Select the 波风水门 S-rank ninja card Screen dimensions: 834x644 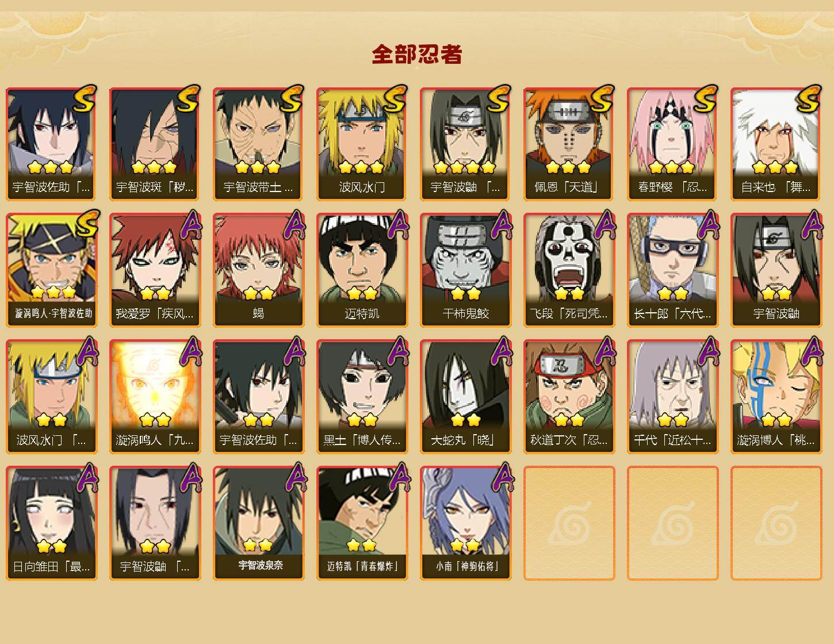click(362, 144)
